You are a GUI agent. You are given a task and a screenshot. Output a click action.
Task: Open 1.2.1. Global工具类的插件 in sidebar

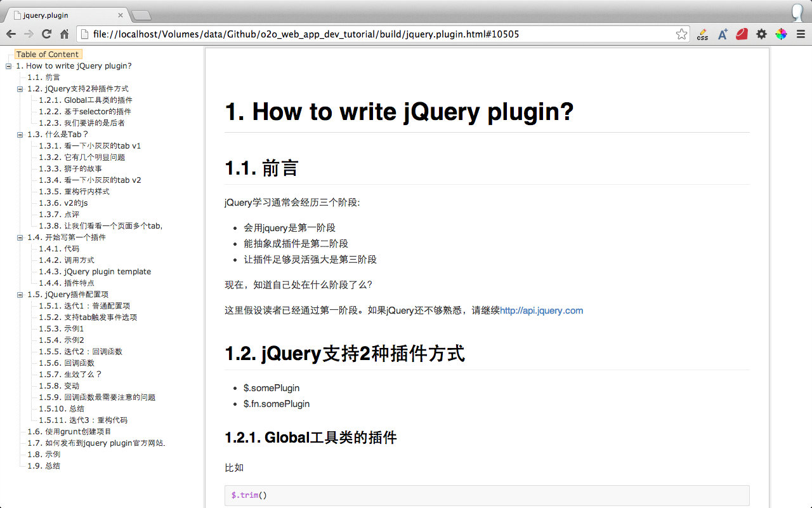(86, 100)
